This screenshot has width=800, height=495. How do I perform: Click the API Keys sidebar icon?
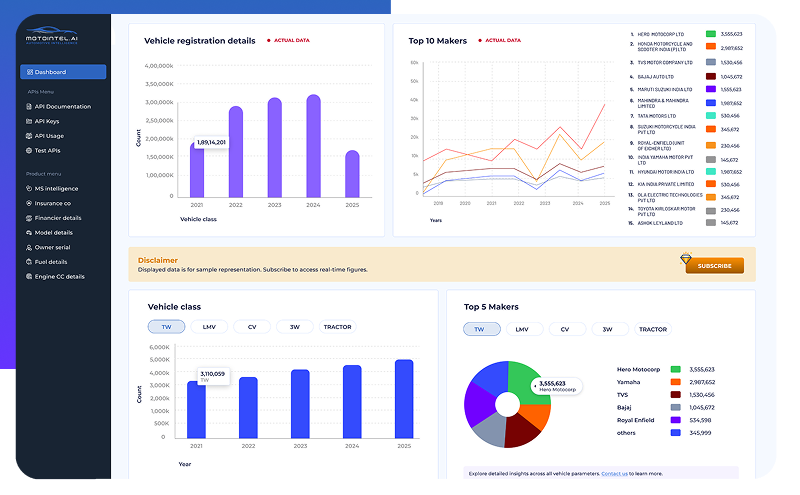point(29,121)
